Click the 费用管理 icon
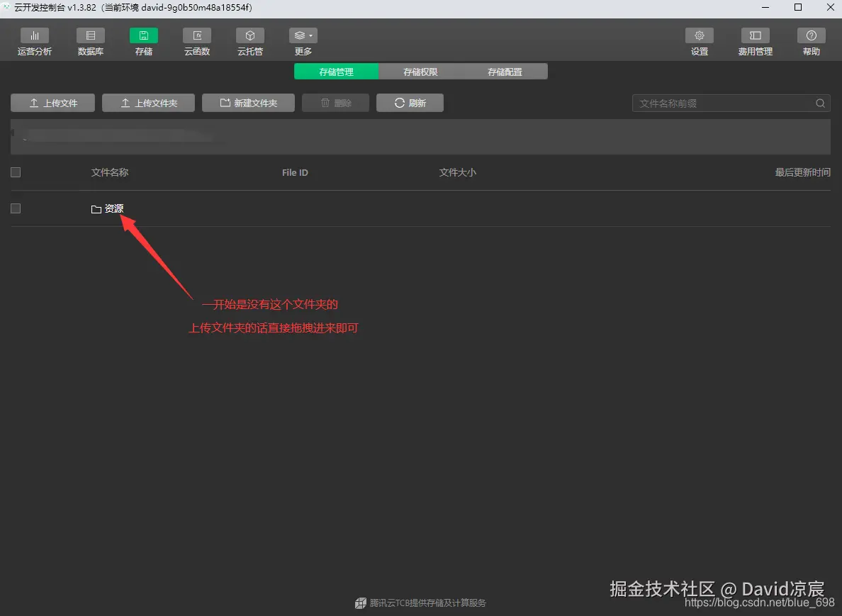The width and height of the screenshot is (842, 616). point(754,40)
